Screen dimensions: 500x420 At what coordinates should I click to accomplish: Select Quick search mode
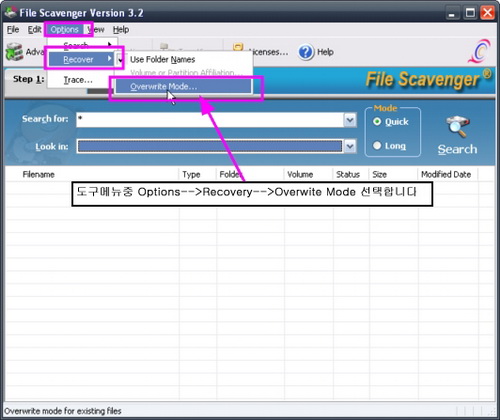tap(377, 122)
